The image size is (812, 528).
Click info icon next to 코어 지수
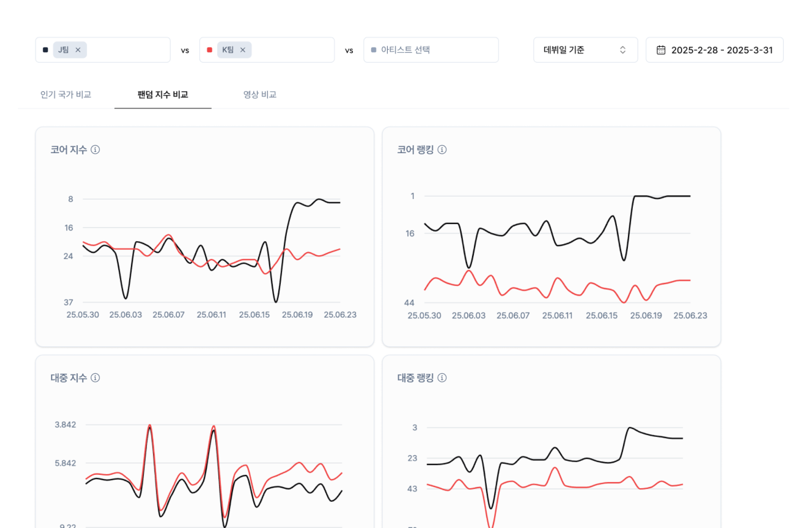(x=95, y=150)
